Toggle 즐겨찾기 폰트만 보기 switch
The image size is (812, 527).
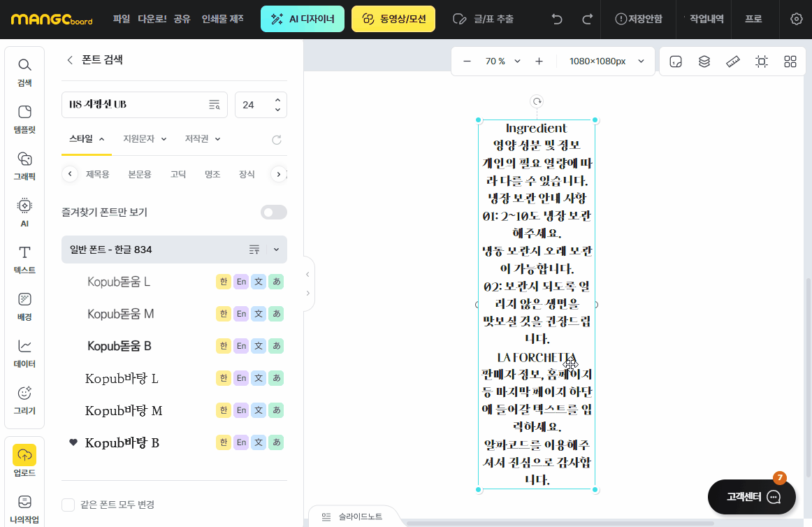273,212
